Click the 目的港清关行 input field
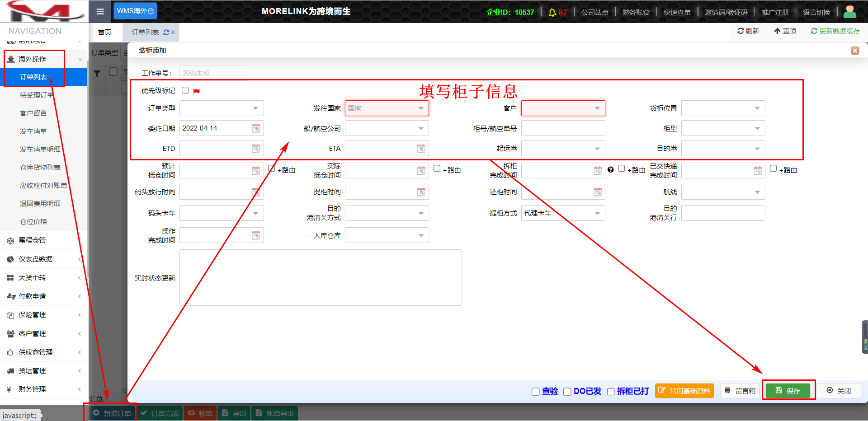 tap(723, 213)
